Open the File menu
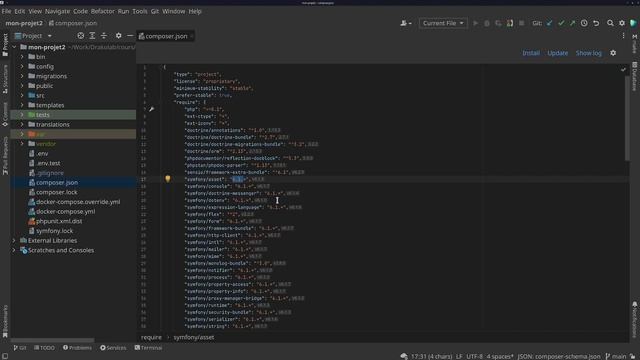The width and height of the screenshot is (640, 360). click(x=6, y=11)
